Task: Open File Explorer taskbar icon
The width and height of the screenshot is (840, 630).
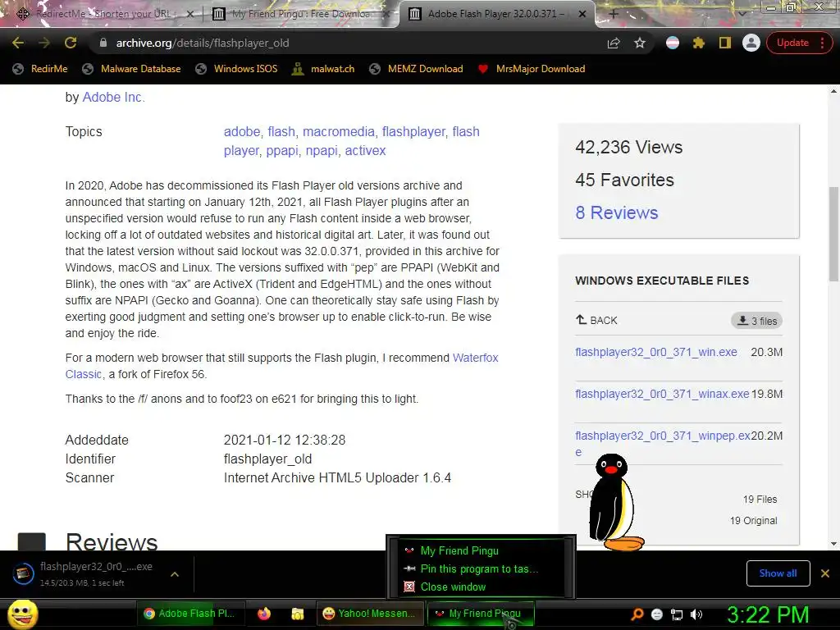Action: tap(297, 614)
